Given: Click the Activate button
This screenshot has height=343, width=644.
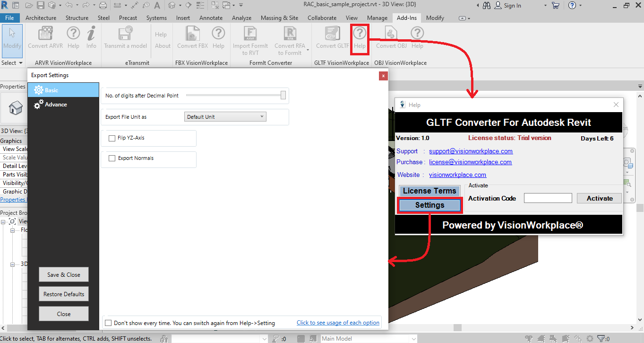Looking at the screenshot, I should point(600,198).
